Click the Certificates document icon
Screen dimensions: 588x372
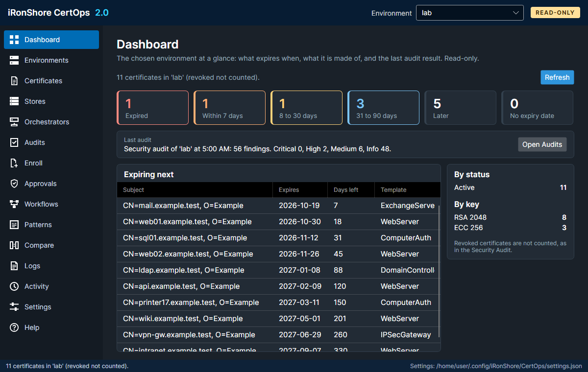click(14, 81)
